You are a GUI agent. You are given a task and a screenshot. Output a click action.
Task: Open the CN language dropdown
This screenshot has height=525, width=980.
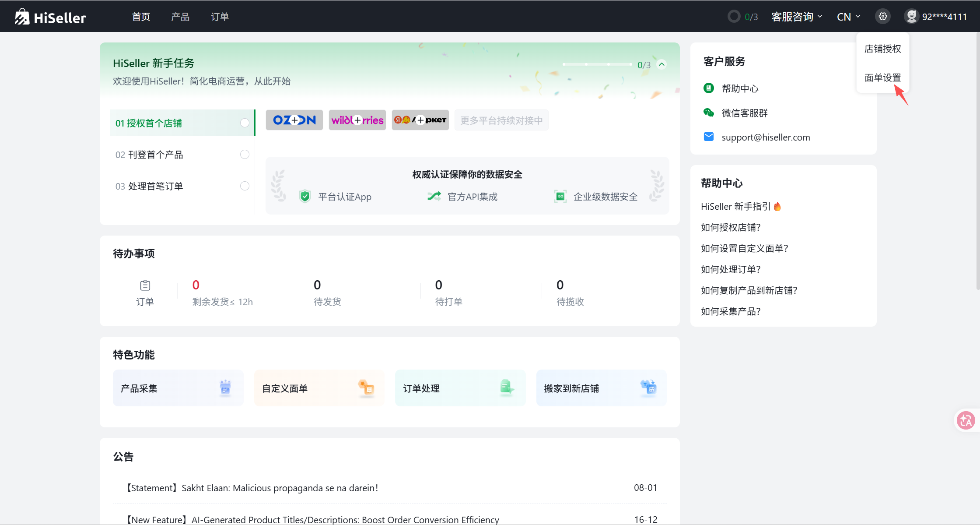point(848,17)
